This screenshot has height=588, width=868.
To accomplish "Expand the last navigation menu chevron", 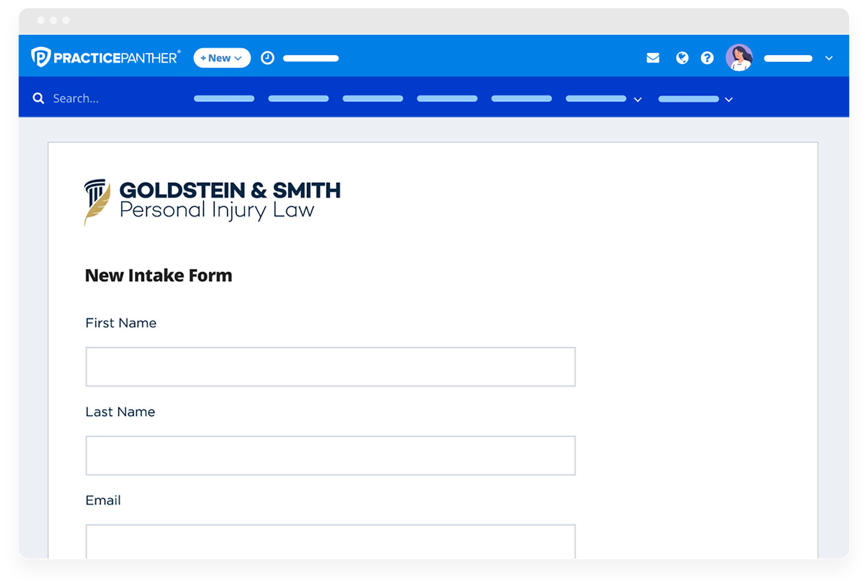I will 729,99.
